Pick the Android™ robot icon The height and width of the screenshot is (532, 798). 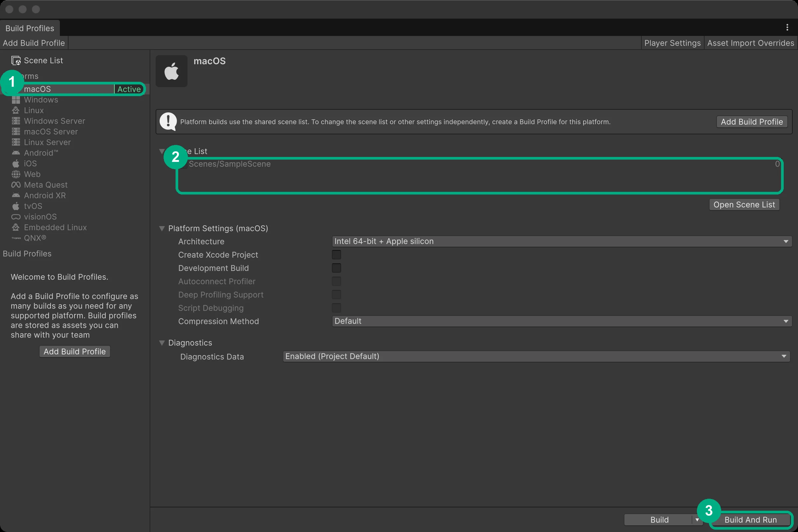coord(16,153)
